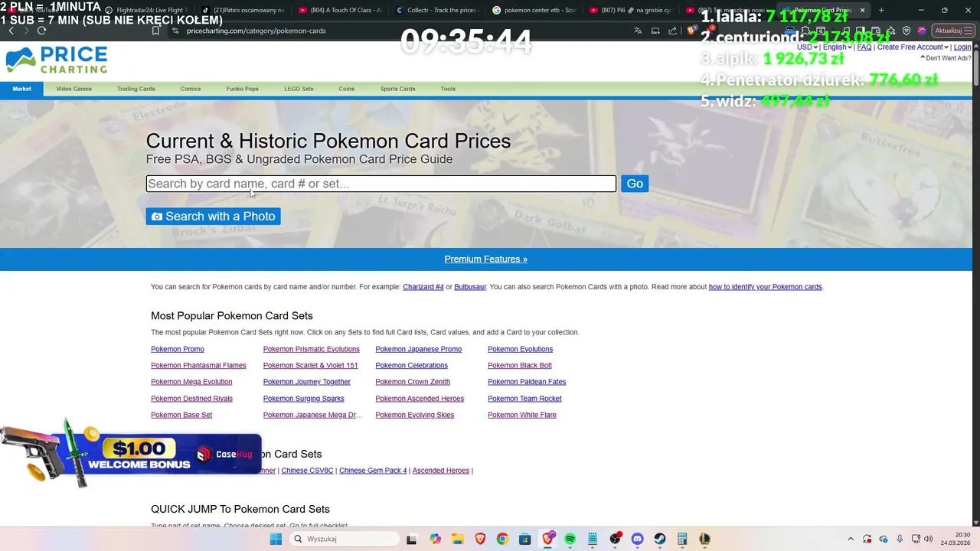Click the bookmark icon in address bar
Viewport: 980px width, 551px height.
pyautogui.click(x=155, y=31)
